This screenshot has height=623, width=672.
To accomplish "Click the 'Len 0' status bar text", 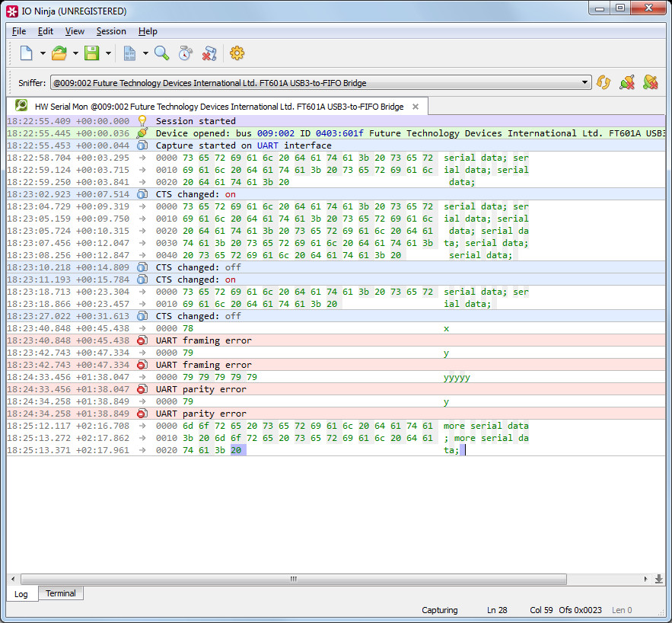I will pyautogui.click(x=622, y=610).
